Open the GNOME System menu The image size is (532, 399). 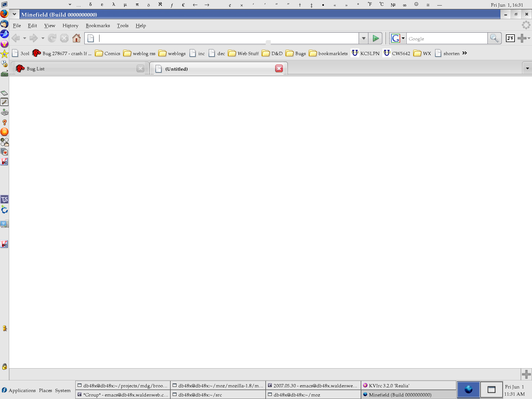63,390
